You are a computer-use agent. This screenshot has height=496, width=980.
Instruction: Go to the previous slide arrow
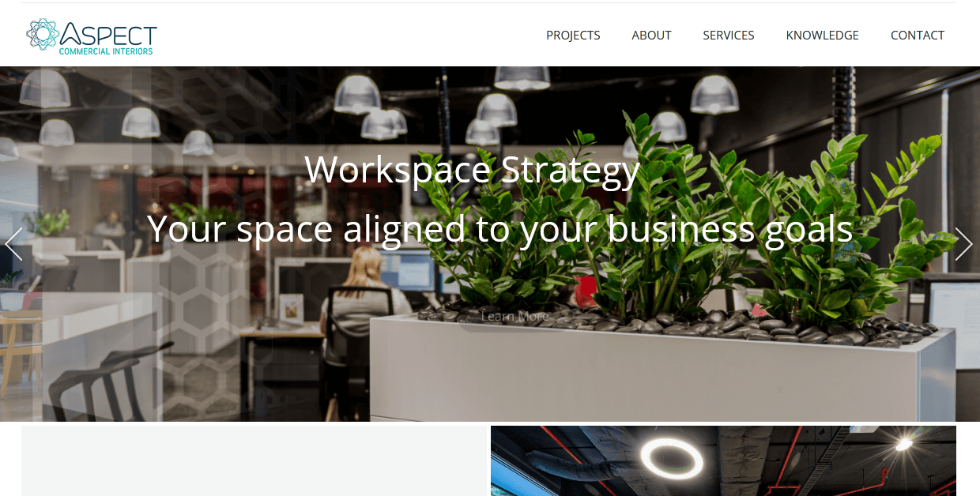click(13, 244)
